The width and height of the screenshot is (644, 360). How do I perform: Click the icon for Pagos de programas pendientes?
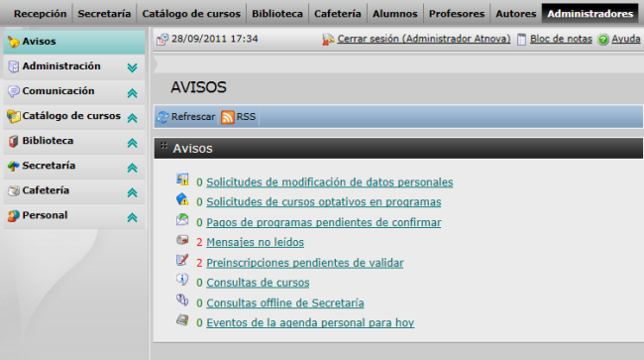182,219
